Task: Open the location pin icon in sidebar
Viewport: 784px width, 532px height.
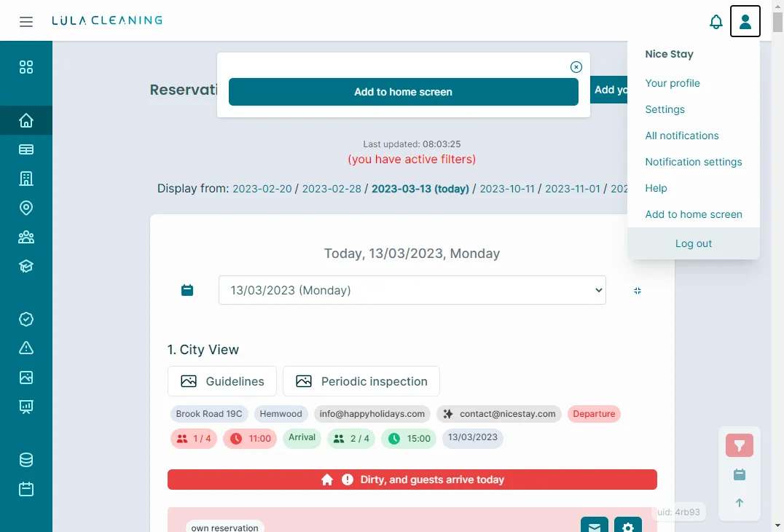Action: tap(26, 208)
